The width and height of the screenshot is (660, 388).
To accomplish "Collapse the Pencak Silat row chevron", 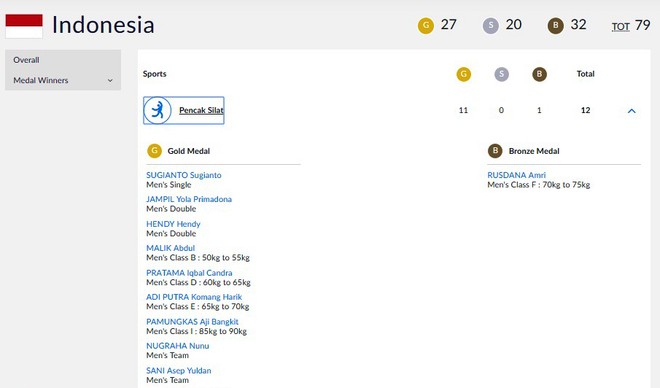I will click(631, 111).
